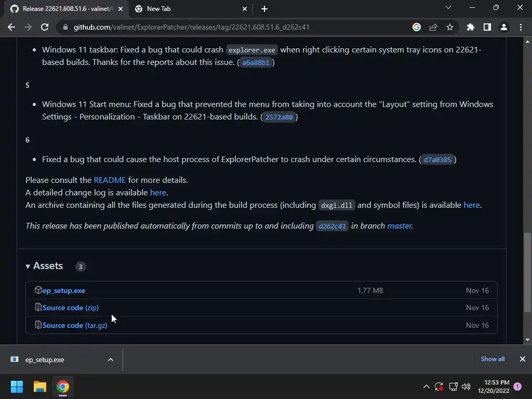Click the browser forward arrow

(28, 27)
